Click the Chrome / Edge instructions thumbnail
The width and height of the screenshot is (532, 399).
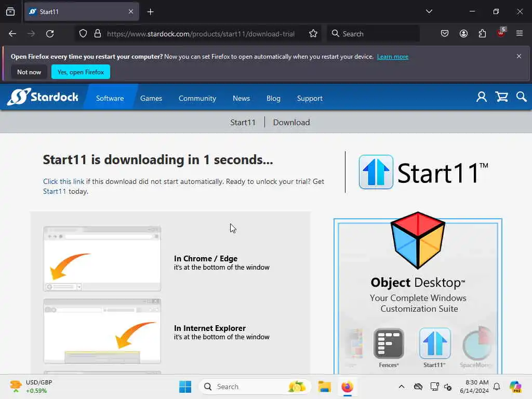click(x=102, y=259)
